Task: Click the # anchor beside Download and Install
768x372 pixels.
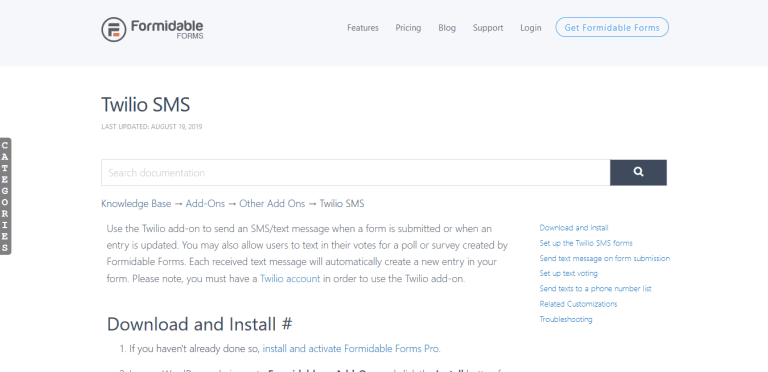Action: click(x=287, y=325)
